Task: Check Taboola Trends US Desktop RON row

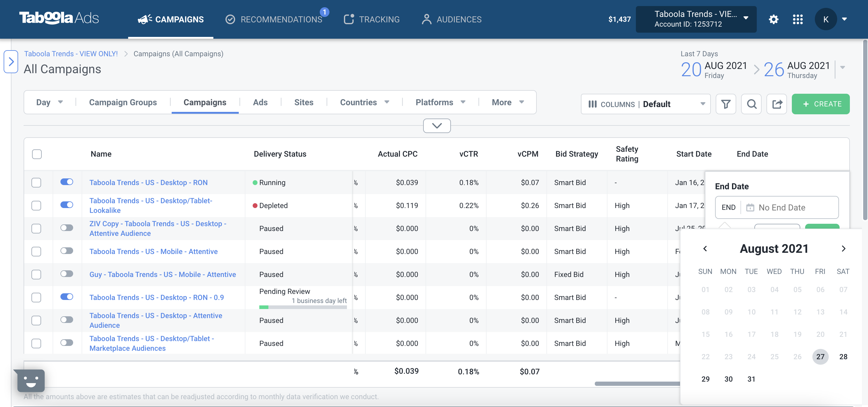Action: 36,182
